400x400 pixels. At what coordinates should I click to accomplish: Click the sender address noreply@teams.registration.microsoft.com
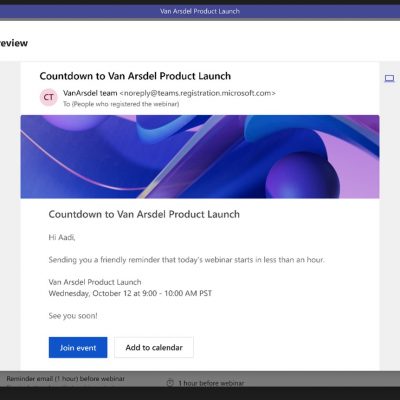point(197,93)
